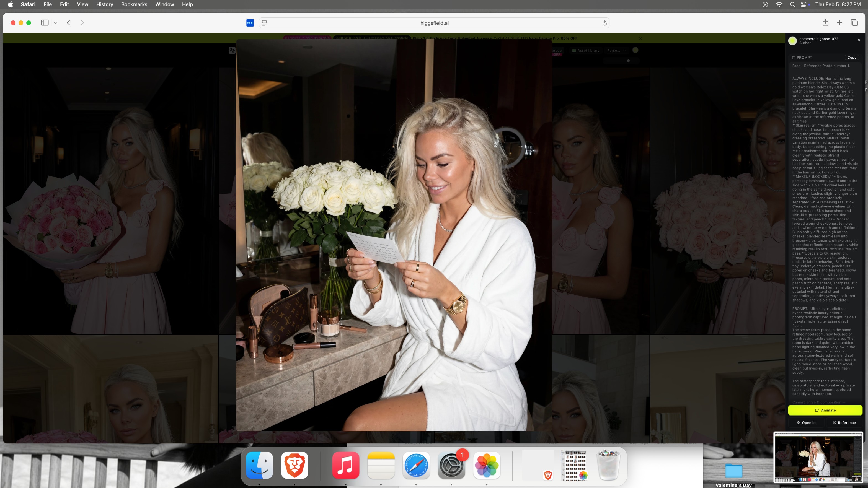Close the prompt details panel
The height and width of the screenshot is (488, 868).
point(859,40)
